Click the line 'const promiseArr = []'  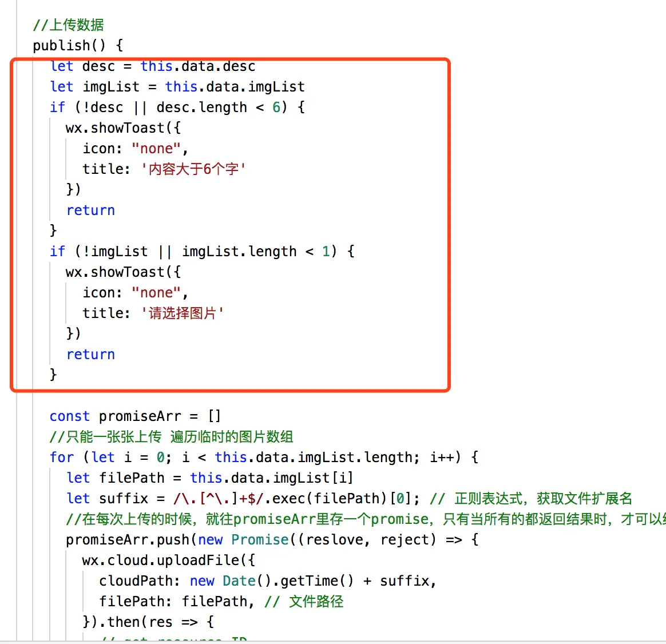[x=136, y=416]
